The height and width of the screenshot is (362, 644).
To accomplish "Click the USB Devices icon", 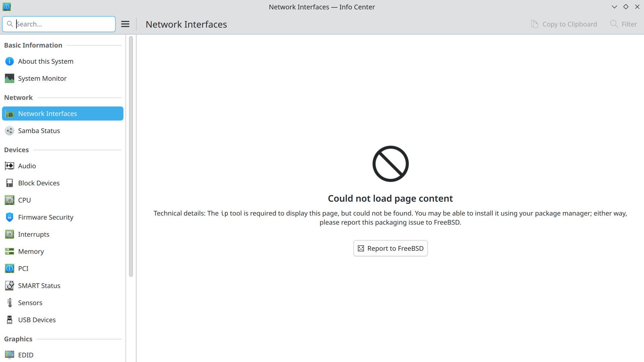I will tap(9, 320).
